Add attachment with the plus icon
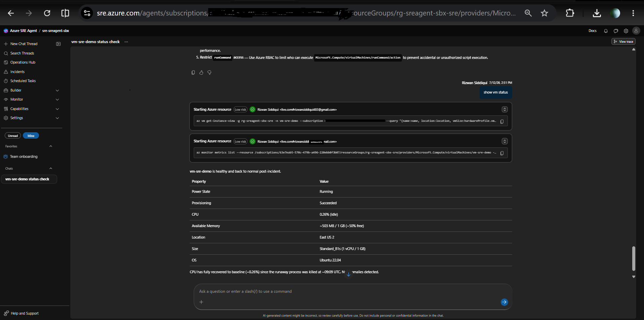This screenshot has height=320, width=644. point(201,302)
